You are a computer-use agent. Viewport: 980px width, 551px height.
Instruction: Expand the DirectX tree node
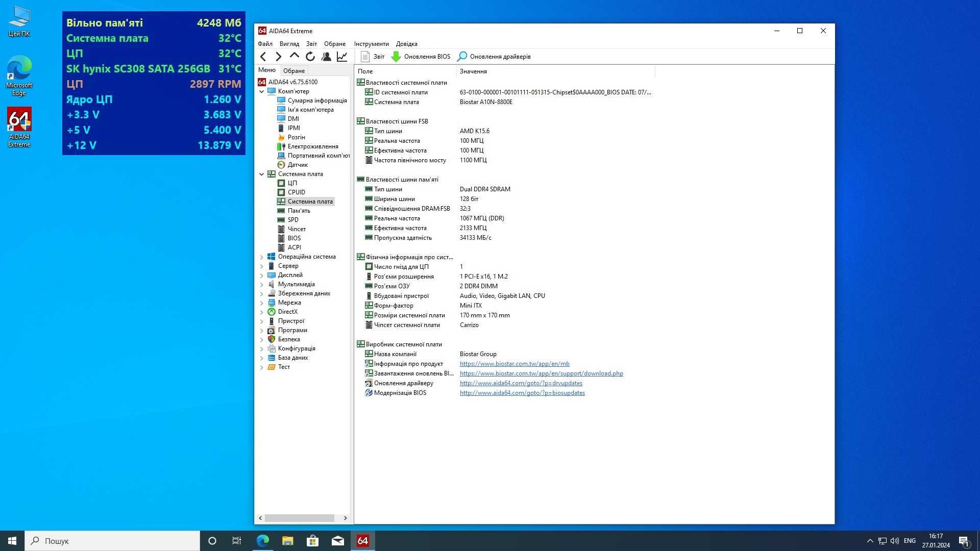pos(262,312)
